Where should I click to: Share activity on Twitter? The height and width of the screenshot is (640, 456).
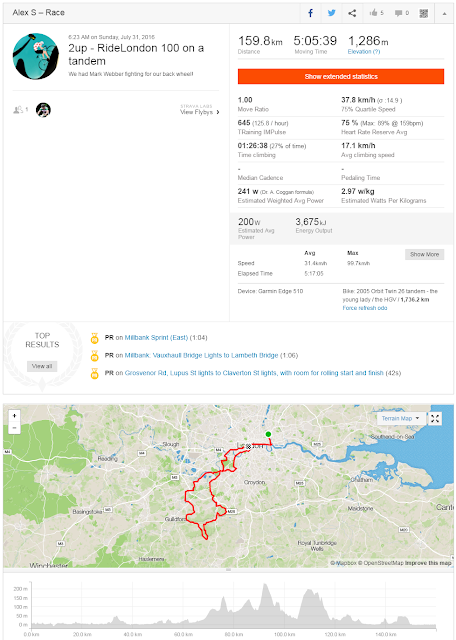pos(331,13)
